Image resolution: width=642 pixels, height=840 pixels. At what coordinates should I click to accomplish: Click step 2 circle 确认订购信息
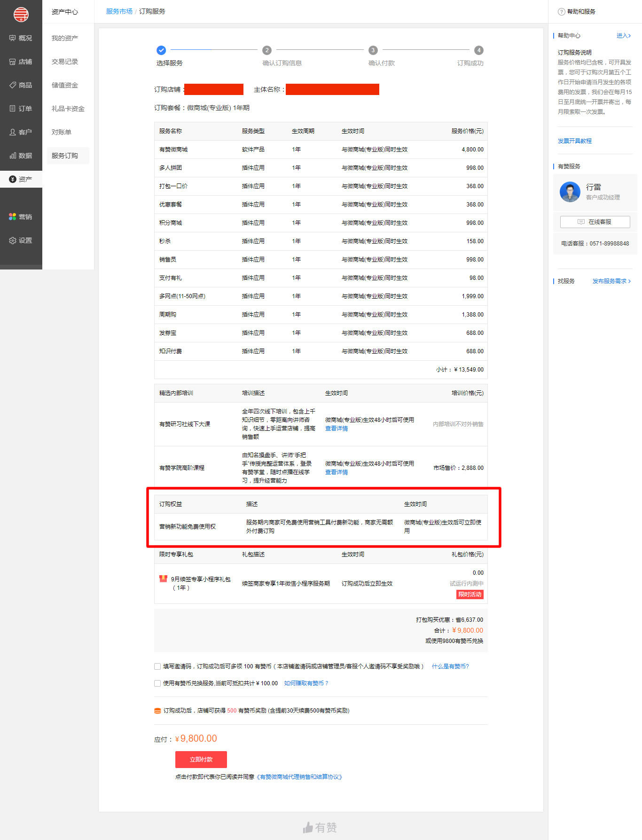(267, 50)
